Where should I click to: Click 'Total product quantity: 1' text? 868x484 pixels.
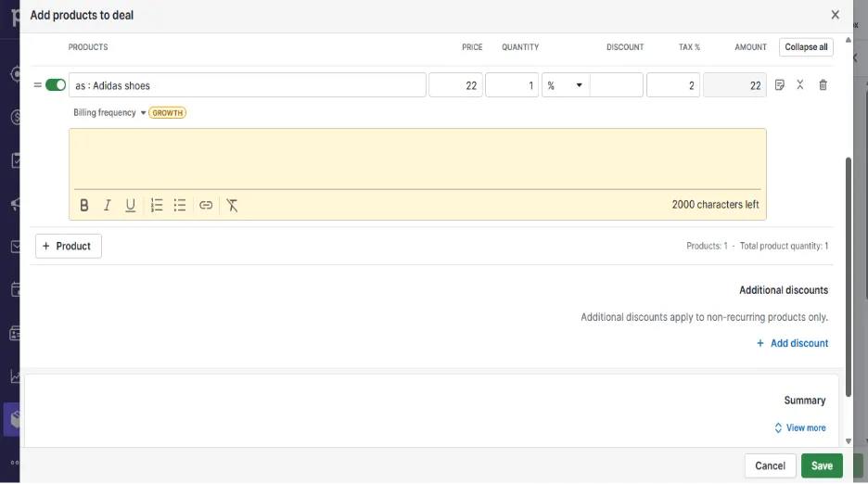pyautogui.click(x=784, y=246)
